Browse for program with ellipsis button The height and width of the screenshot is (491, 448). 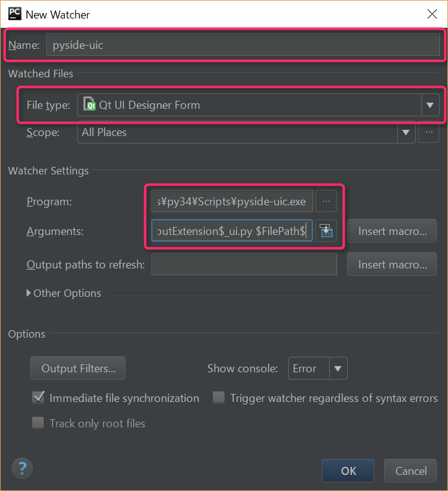pos(326,202)
